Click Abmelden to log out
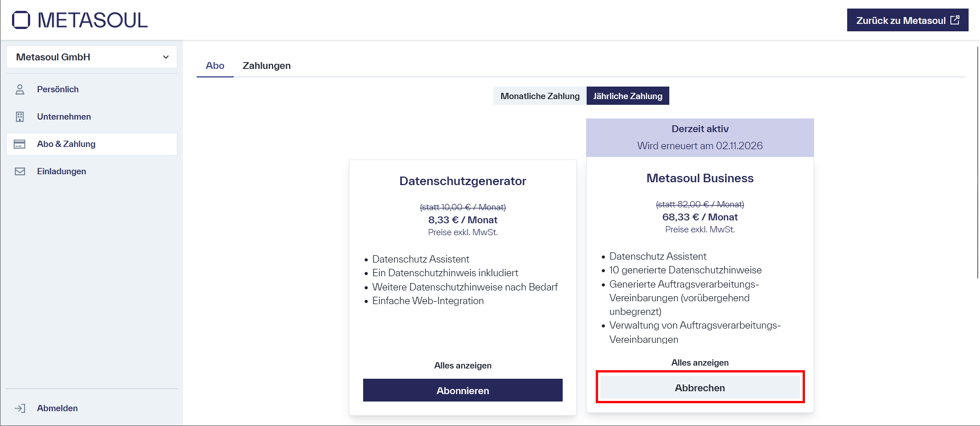 tap(92, 408)
